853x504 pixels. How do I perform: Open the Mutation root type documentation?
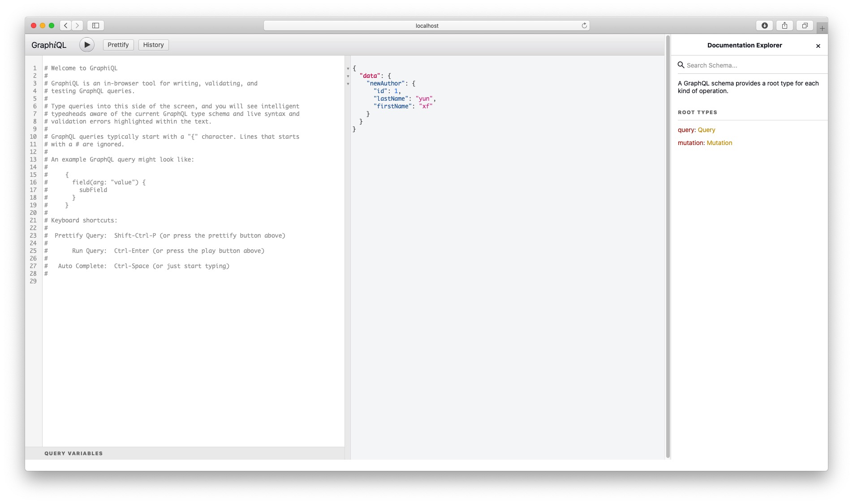click(x=719, y=143)
